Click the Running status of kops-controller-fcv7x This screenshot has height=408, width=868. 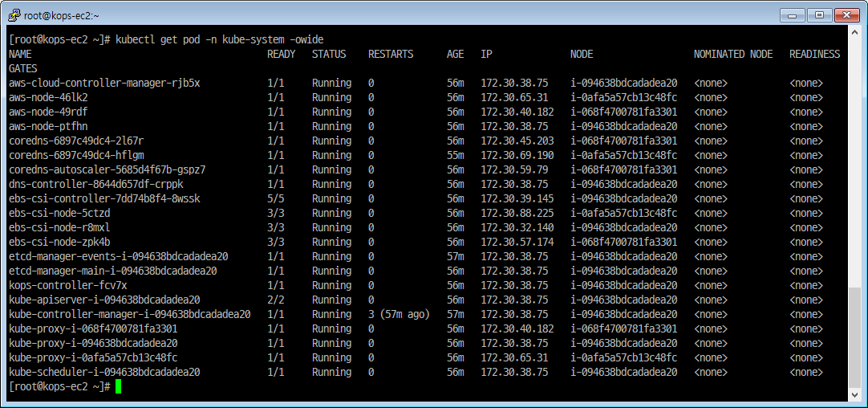pyautogui.click(x=331, y=285)
